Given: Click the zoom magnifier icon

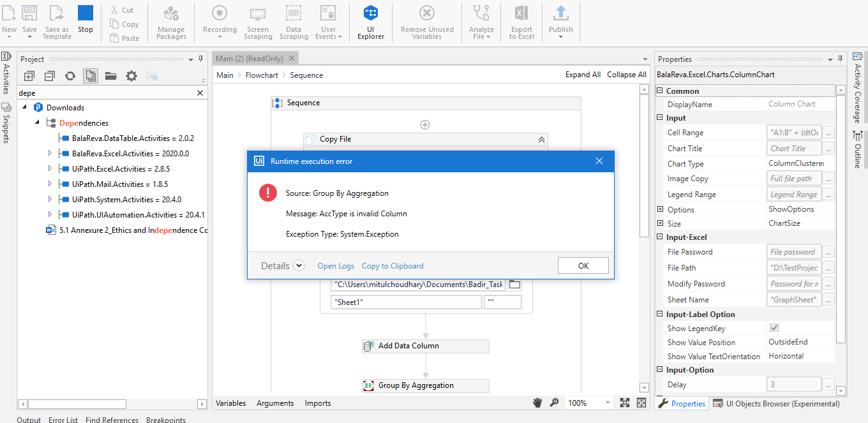Looking at the screenshot, I should point(555,403).
